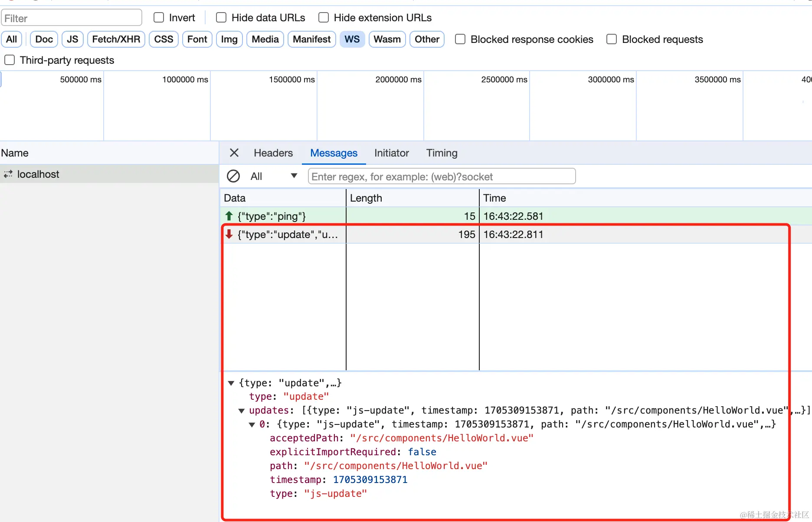Click the clear messages icon
Viewport: 812px width, 522px height.
233,176
